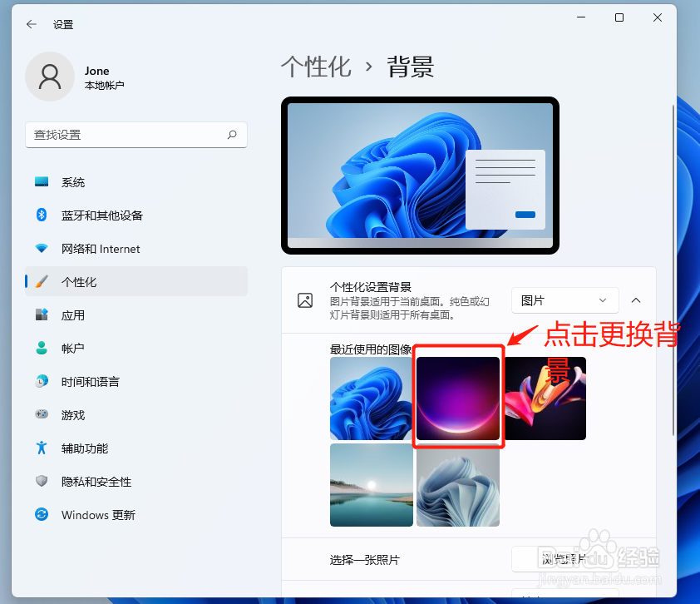Click the 游戏 gamepad icon
This screenshot has height=604, width=700.
[x=42, y=414]
